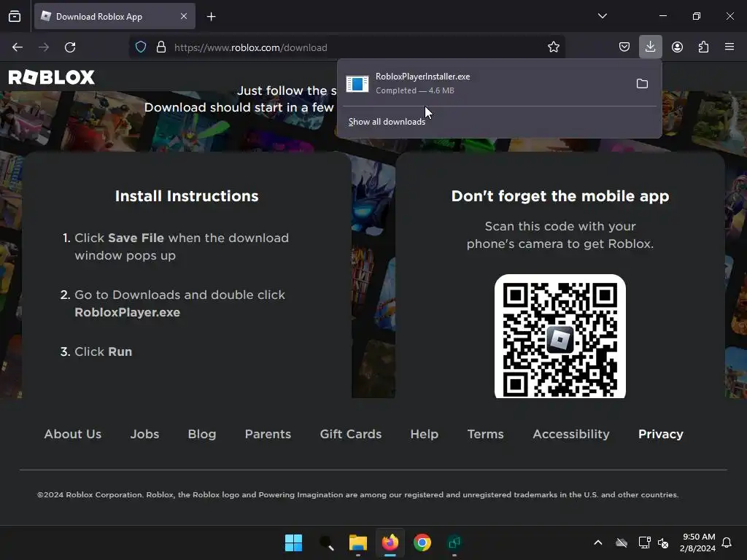The height and width of the screenshot is (560, 747).
Task: Open the Help footer link
Action: [424, 434]
